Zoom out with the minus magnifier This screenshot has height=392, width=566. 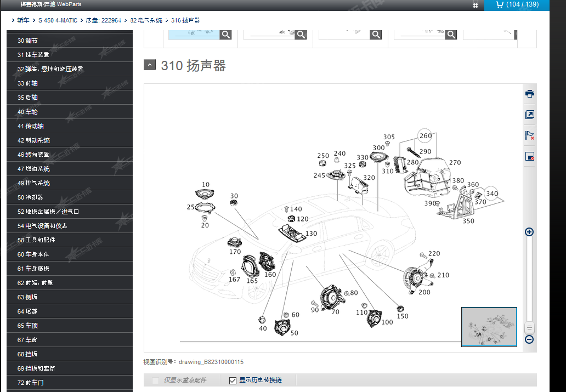click(x=529, y=339)
